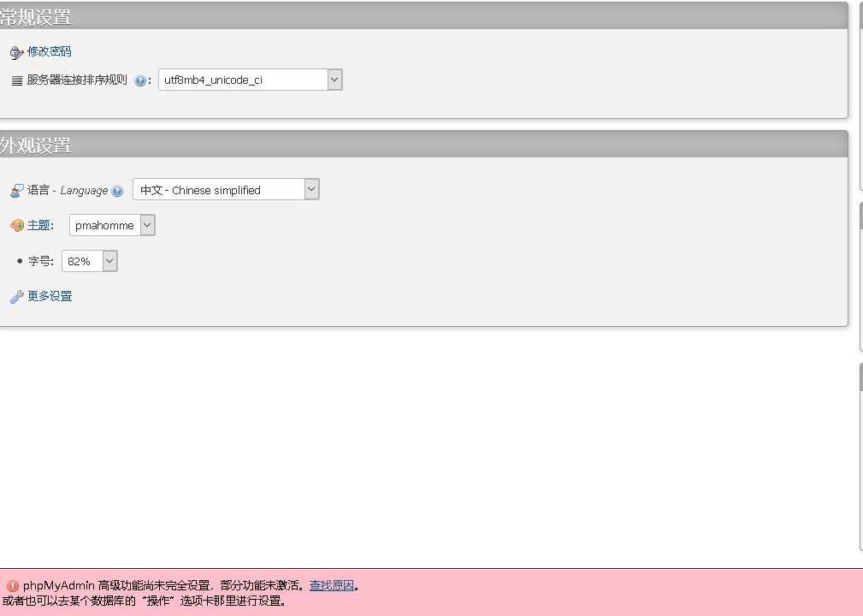
Task: Click the server connection collation list icon
Action: 16,80
